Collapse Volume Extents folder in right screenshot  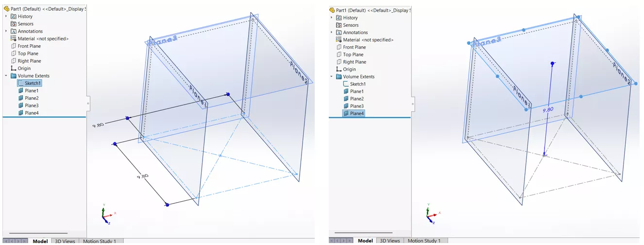(x=332, y=77)
